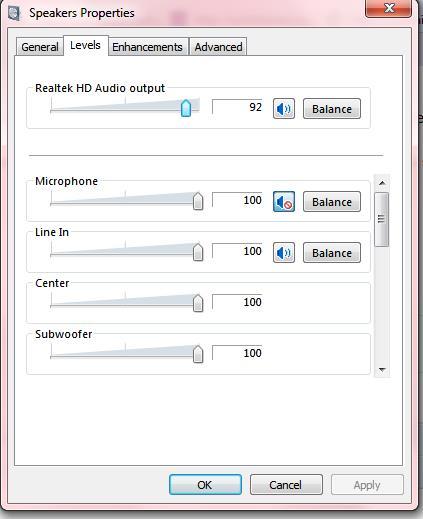Screen dimensions: 423x519
Task: Confirm changes with the OK button
Action: coord(205,485)
